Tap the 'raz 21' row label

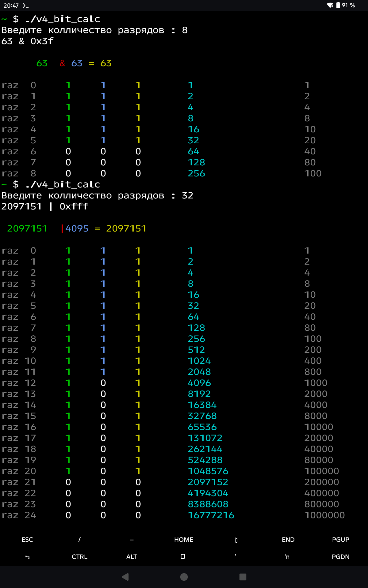19,482
